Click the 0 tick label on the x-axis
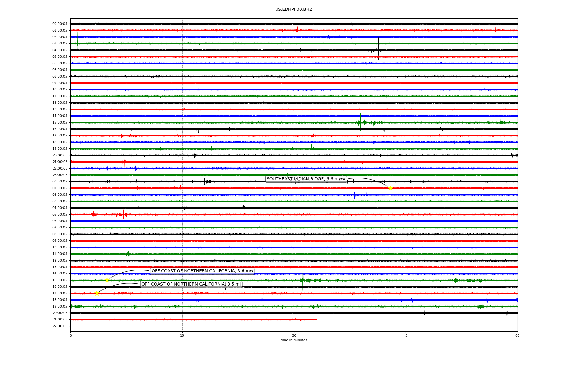 pyautogui.click(x=71, y=335)
